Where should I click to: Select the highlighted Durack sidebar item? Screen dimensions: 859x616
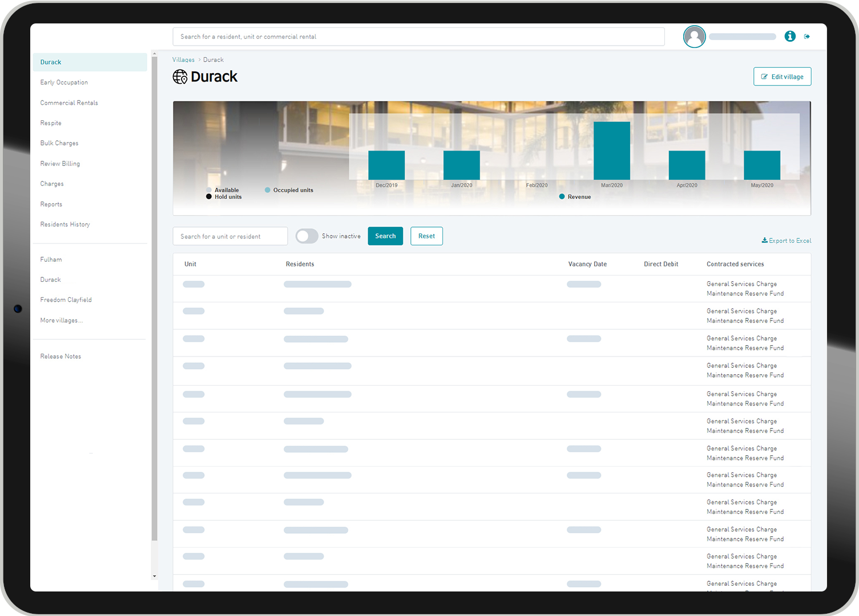(x=90, y=62)
